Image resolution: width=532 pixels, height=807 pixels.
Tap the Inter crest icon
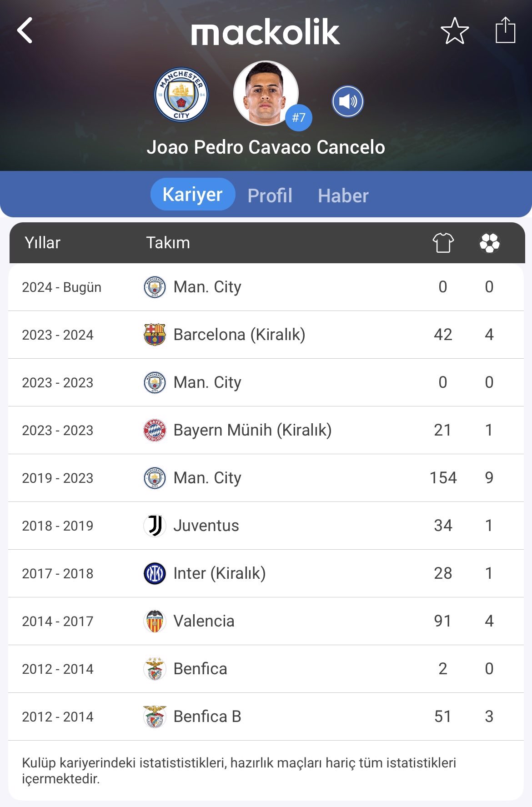[155, 573]
